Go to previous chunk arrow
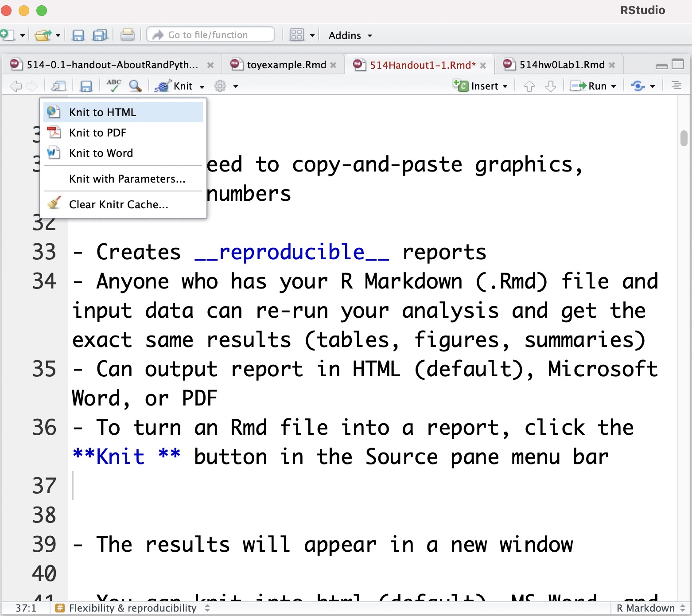 (x=529, y=86)
